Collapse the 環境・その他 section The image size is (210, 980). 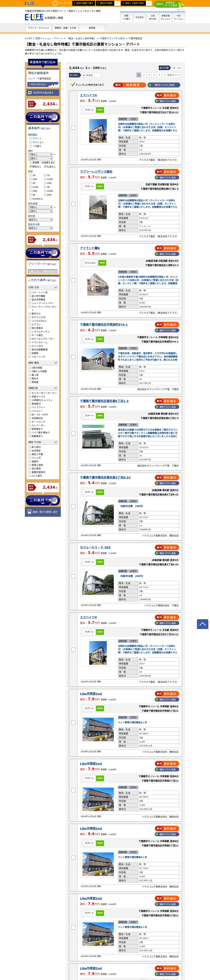[43, 442]
